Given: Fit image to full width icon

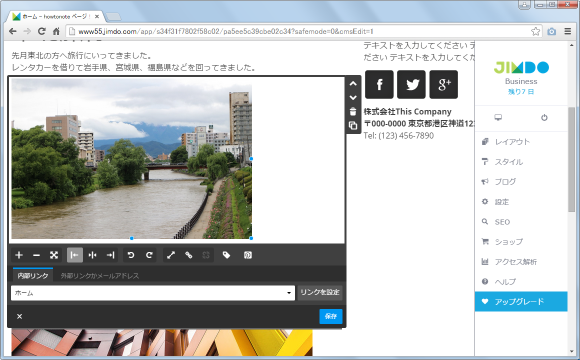Looking at the screenshot, I should pyautogui.click(x=54, y=255).
